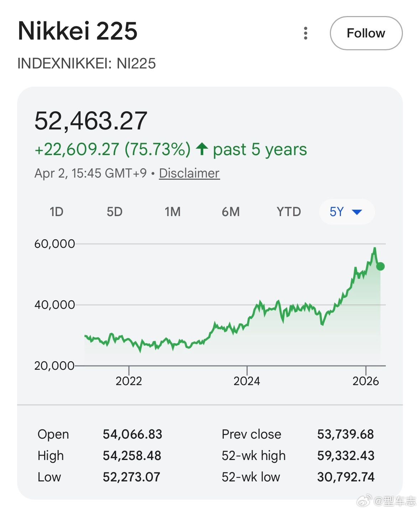
Task: Click the current price 52,463.27
Action: 91,121
